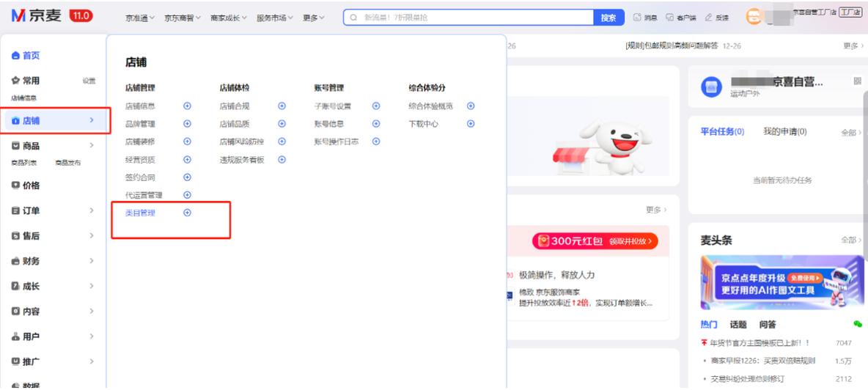868x390 pixels.
Task: Expand the 财务 sidebar chevron
Action: [92, 261]
